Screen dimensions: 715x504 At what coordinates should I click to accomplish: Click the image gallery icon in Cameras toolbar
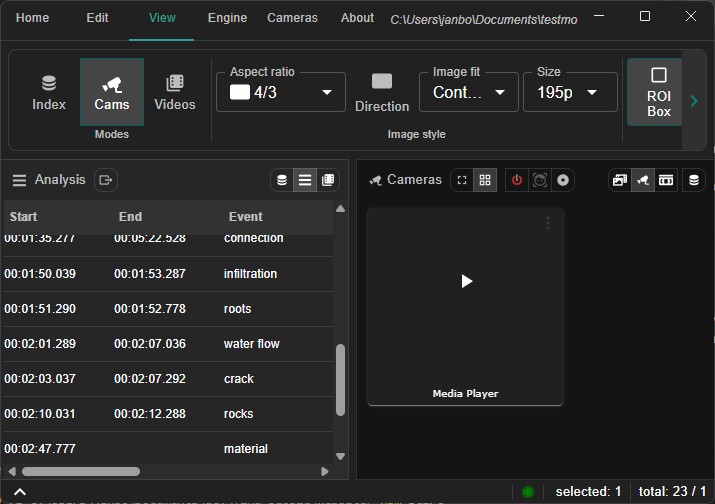620,180
